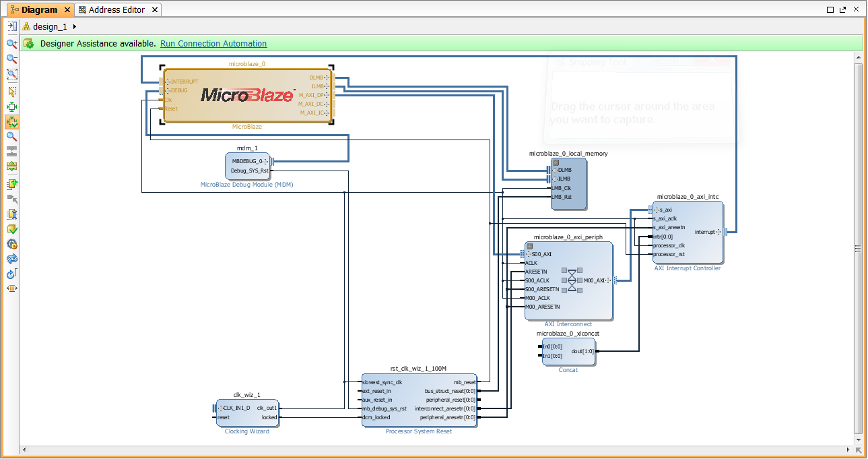The image size is (868, 459).
Task: Click the Expand All icon
Action: tap(11, 166)
